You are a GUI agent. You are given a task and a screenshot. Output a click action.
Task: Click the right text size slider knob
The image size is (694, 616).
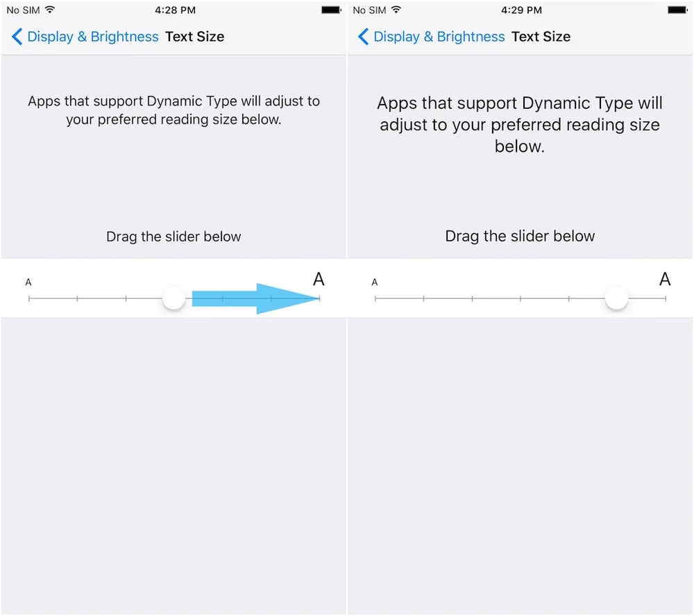coord(616,297)
